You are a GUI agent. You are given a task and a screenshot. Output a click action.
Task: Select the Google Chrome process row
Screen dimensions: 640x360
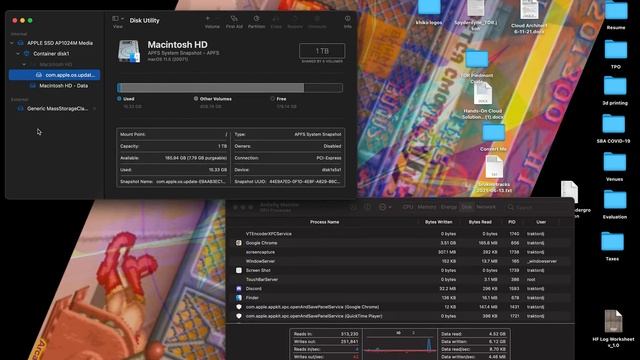(400, 243)
